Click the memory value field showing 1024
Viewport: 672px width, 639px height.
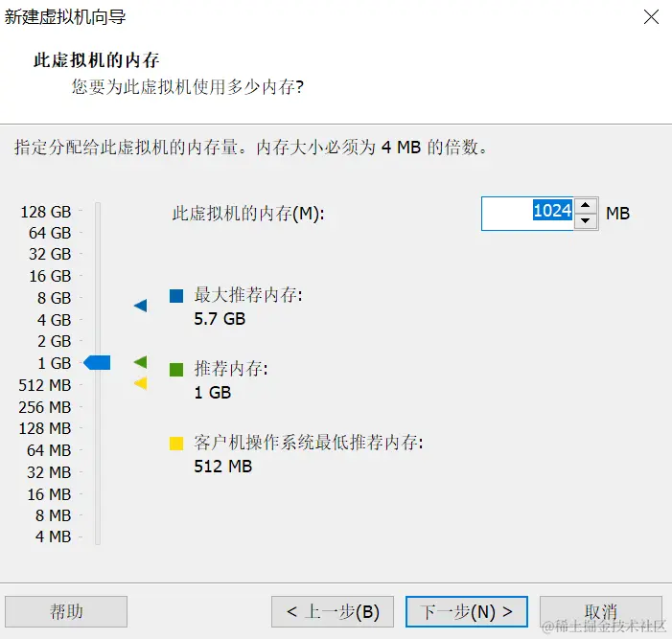click(x=527, y=214)
